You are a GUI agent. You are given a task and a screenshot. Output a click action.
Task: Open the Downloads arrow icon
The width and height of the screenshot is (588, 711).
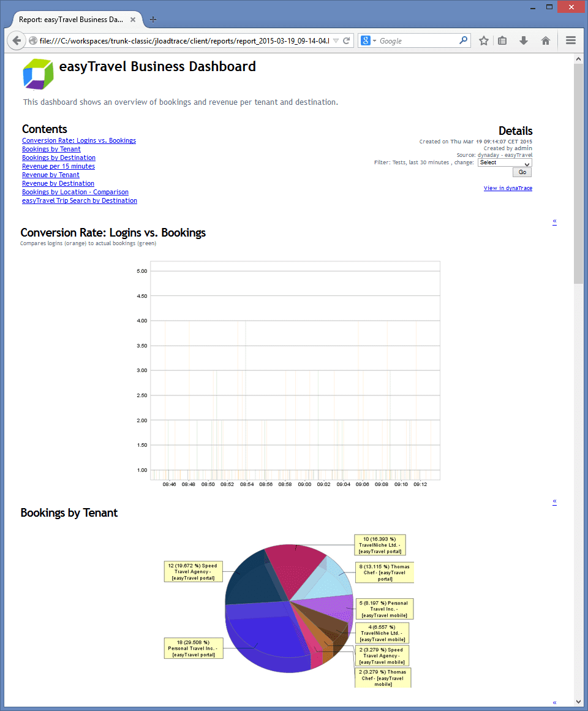point(524,41)
